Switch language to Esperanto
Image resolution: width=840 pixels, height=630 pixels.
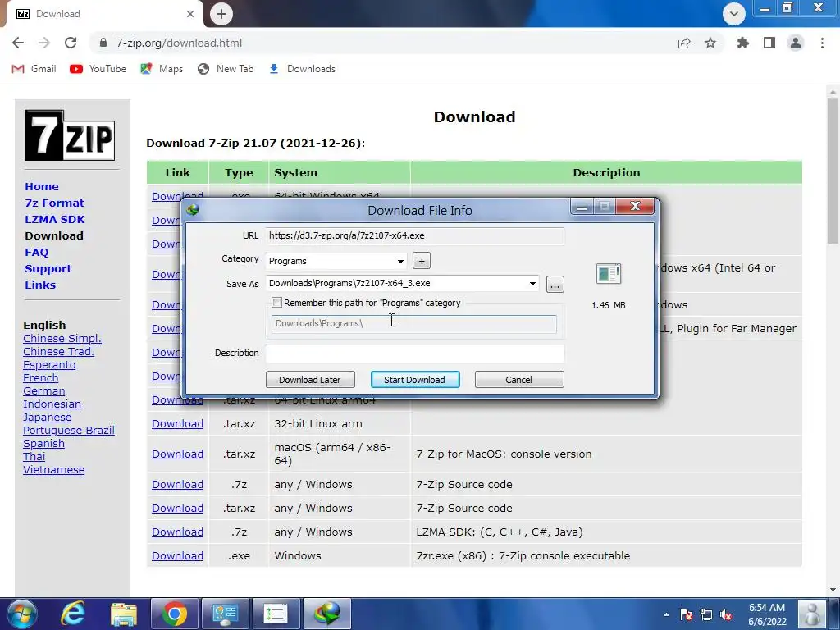[x=49, y=365]
